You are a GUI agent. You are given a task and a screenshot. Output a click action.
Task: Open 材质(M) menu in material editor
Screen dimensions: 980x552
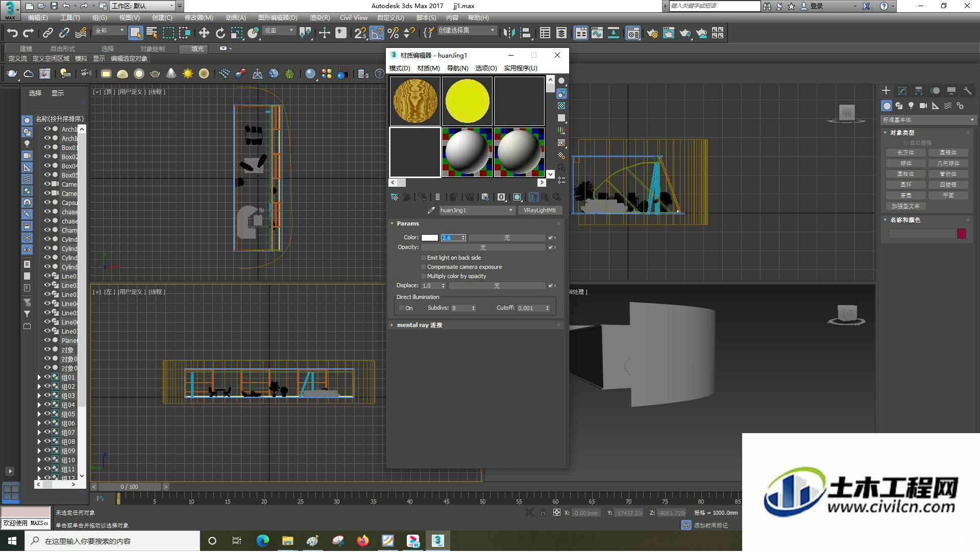[x=428, y=68]
